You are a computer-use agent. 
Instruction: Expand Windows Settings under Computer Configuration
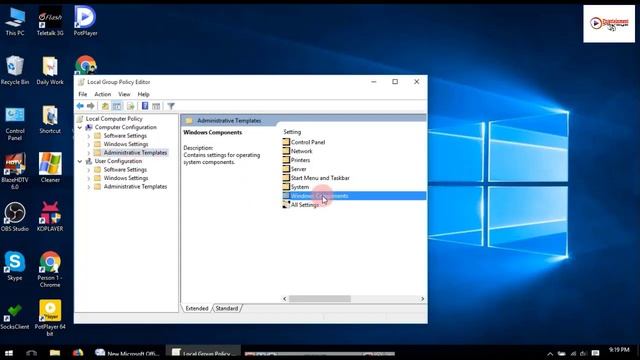[89, 144]
